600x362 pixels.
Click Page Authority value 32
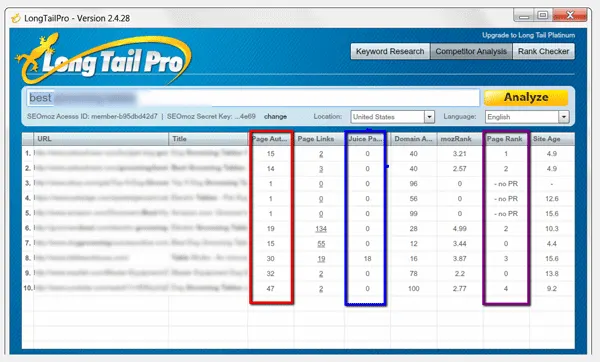271,274
